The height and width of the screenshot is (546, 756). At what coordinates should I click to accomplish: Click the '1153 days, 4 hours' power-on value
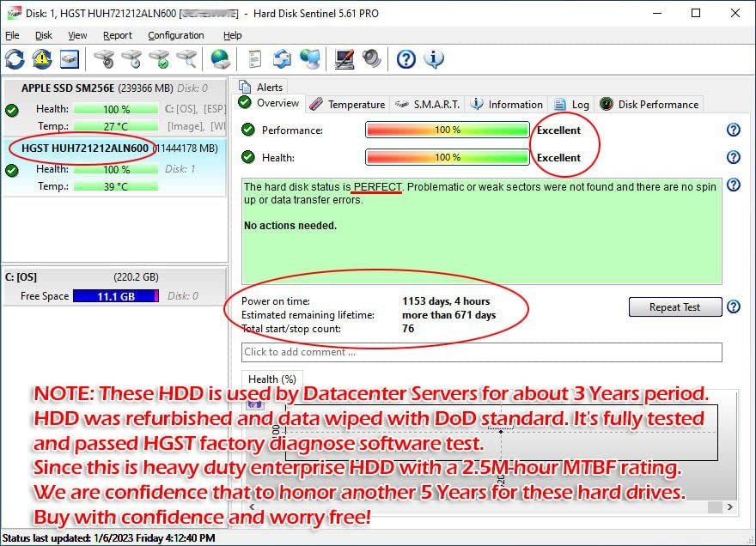pos(446,301)
